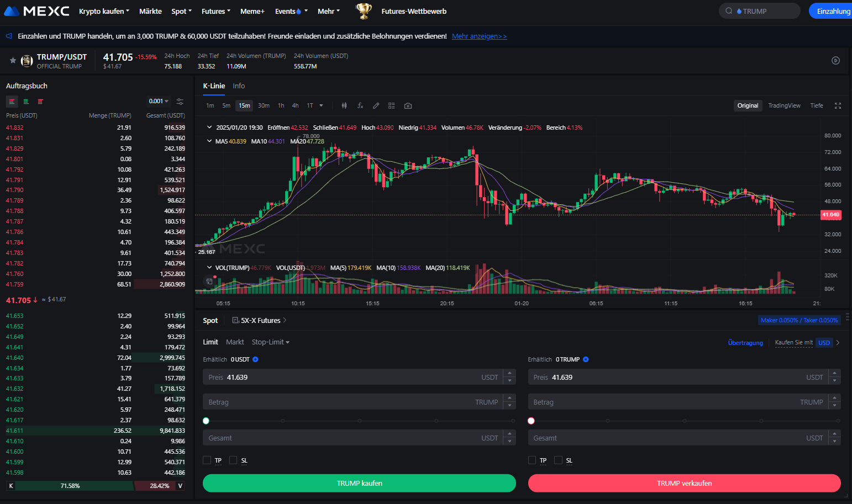Open the indicators fx icon
The image size is (852, 504).
click(x=360, y=105)
